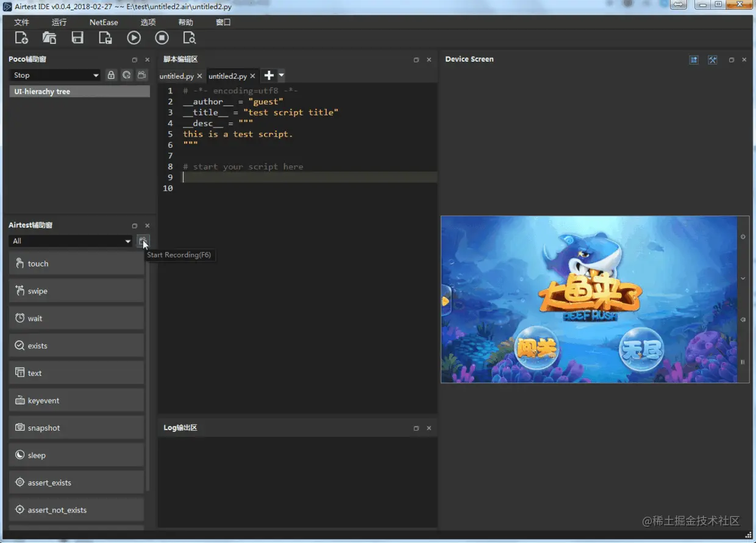
Task: Float the Device Screen panel
Action: (732, 60)
